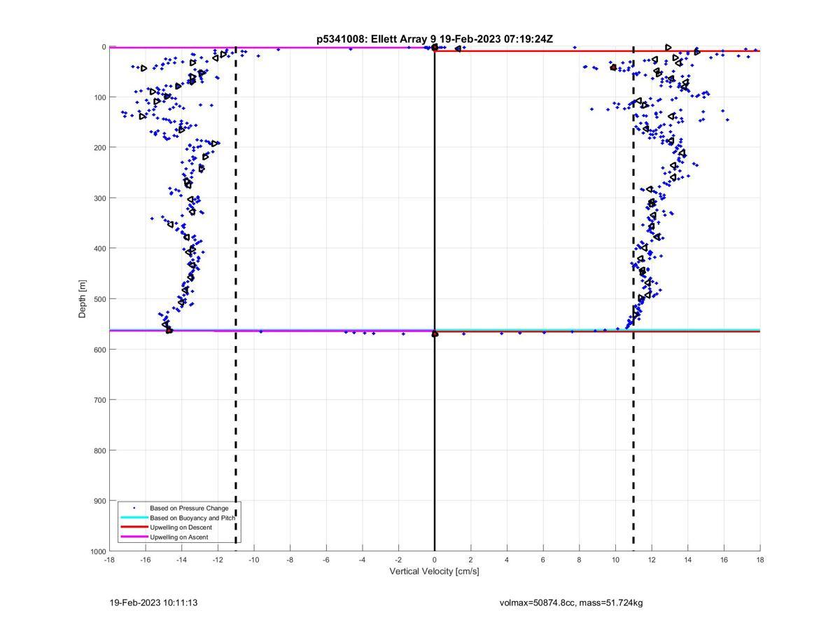Click the 18 velocity tick label
Image resolution: width=840 pixels, height=620 pixels.
760,560
